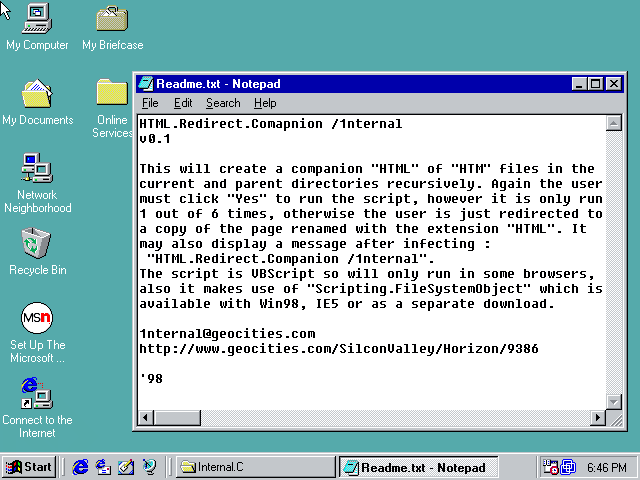Click the 6:46 PM taskbar clock
Viewport: 640px width, 480px height.
coord(607,467)
